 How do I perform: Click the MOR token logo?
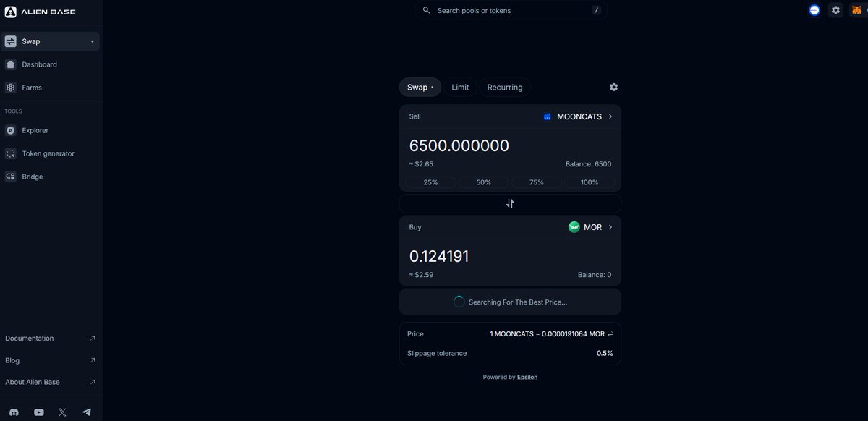tap(574, 227)
